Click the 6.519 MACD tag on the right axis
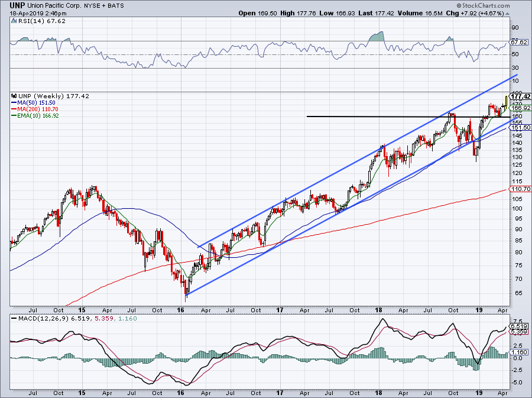Viewport: 532px width, 398px height. (519, 326)
